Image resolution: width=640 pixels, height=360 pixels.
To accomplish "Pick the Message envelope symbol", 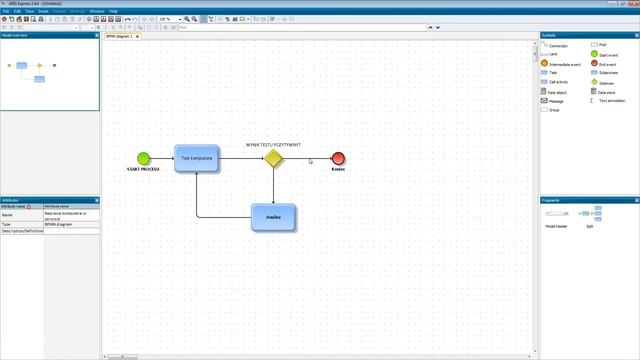I will tap(552, 101).
